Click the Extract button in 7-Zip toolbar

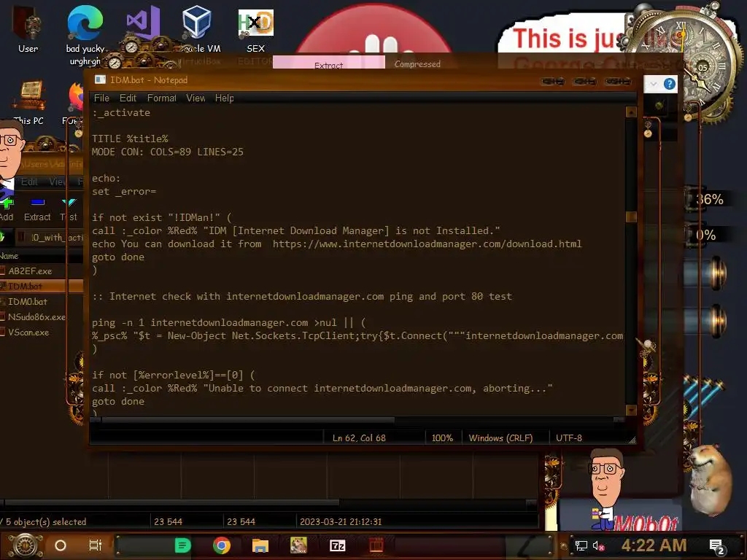click(x=37, y=209)
